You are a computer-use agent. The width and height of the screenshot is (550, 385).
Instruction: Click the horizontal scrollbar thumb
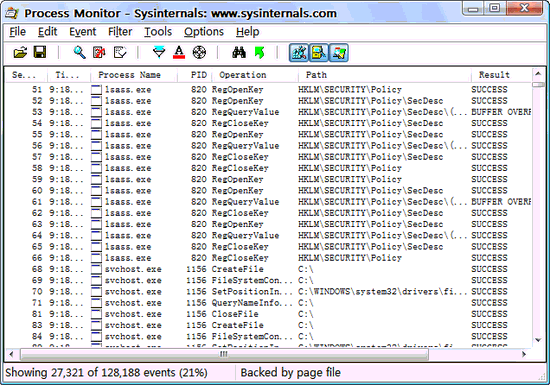[x=224, y=354]
